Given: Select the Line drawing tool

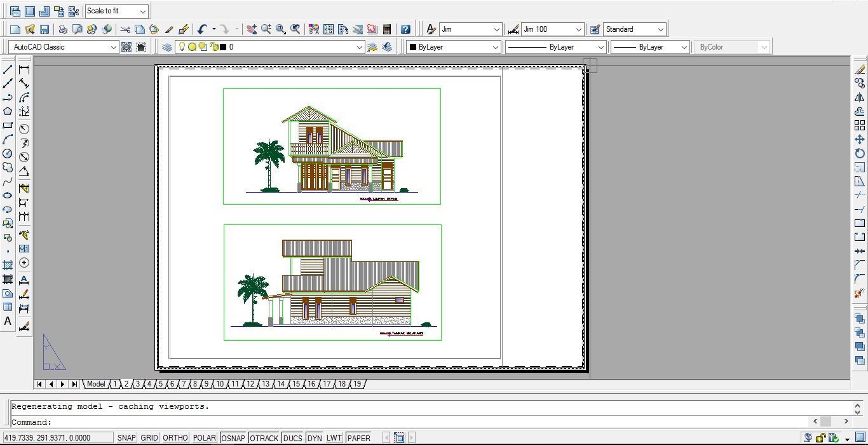Looking at the screenshot, I should click(x=8, y=69).
